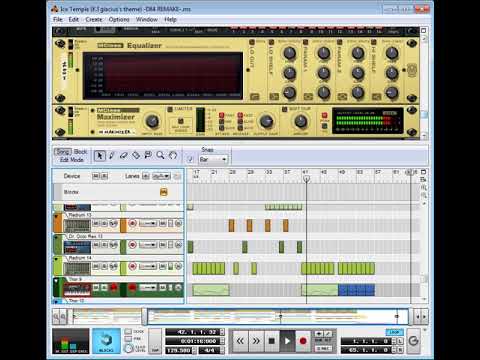480x360 pixels.
Task: Collapse the Dr. Octo Rex 13 track
Action: coord(56,237)
